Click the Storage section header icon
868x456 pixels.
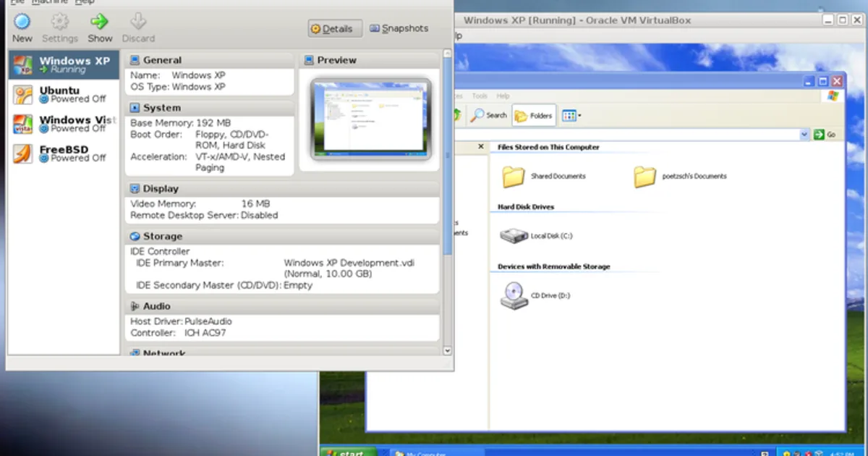pyautogui.click(x=135, y=237)
